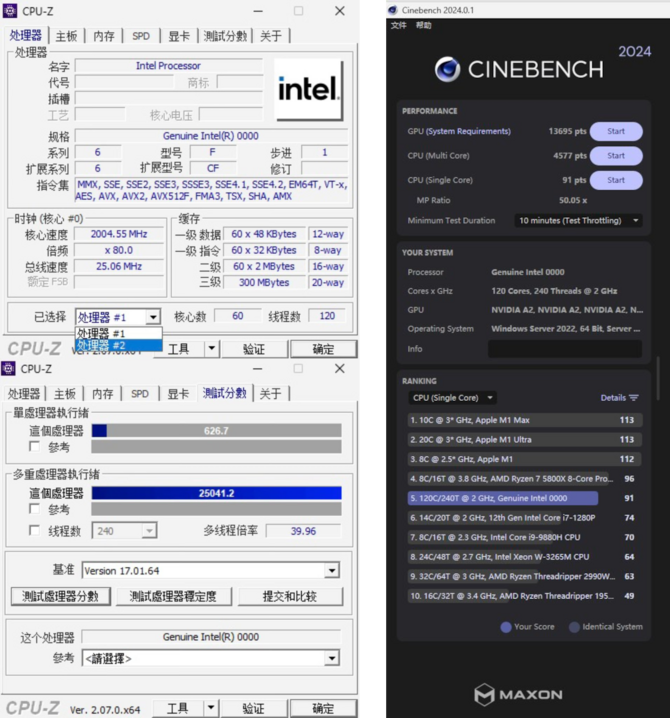The width and height of the screenshot is (670, 718).
Task: Click the Cinebench sphere logo
Action: (x=447, y=70)
